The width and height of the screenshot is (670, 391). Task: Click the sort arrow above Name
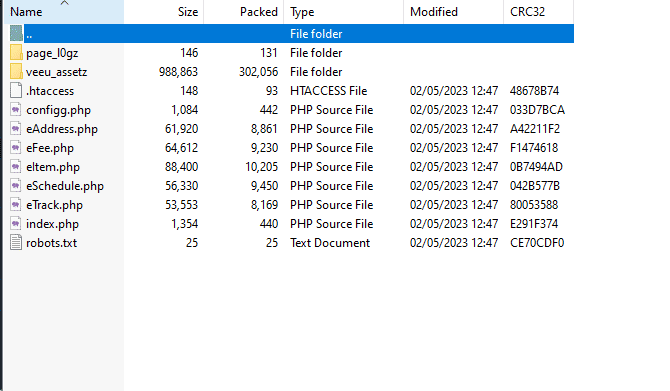coord(65,3)
